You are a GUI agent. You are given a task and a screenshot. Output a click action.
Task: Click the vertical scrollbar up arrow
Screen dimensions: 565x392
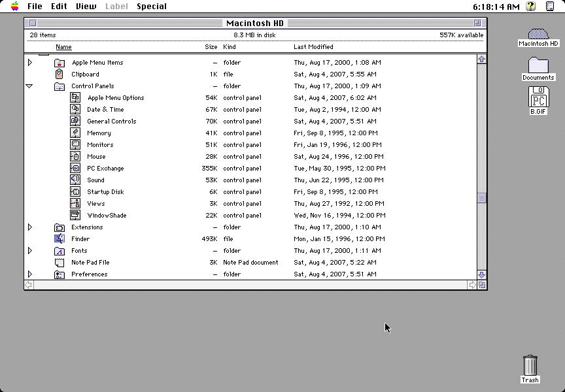pyautogui.click(x=482, y=59)
